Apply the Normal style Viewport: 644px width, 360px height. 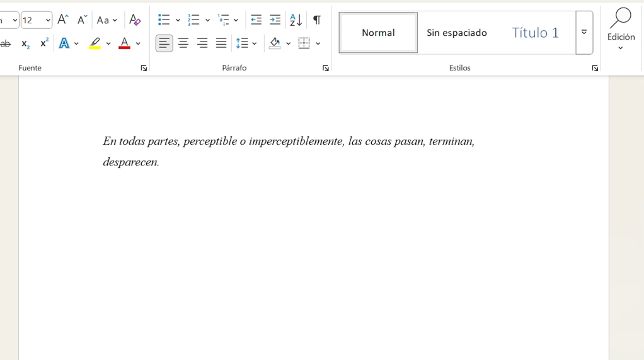378,33
